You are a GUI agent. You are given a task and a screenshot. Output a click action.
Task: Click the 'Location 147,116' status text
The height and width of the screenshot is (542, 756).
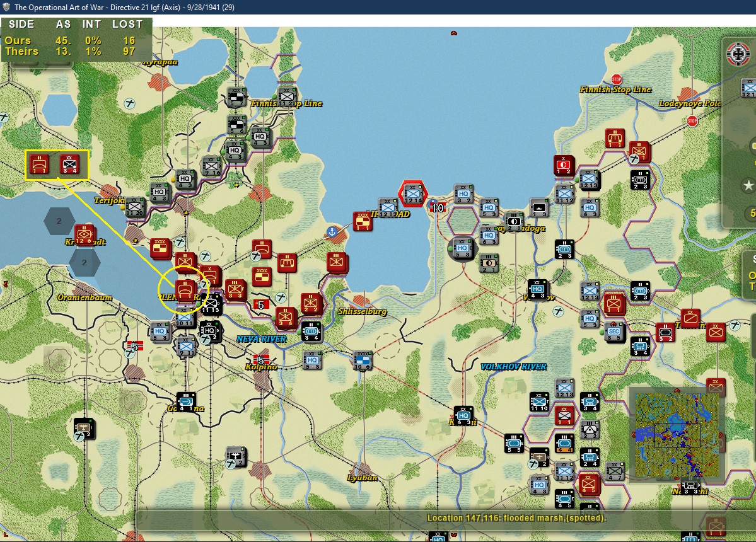click(516, 518)
